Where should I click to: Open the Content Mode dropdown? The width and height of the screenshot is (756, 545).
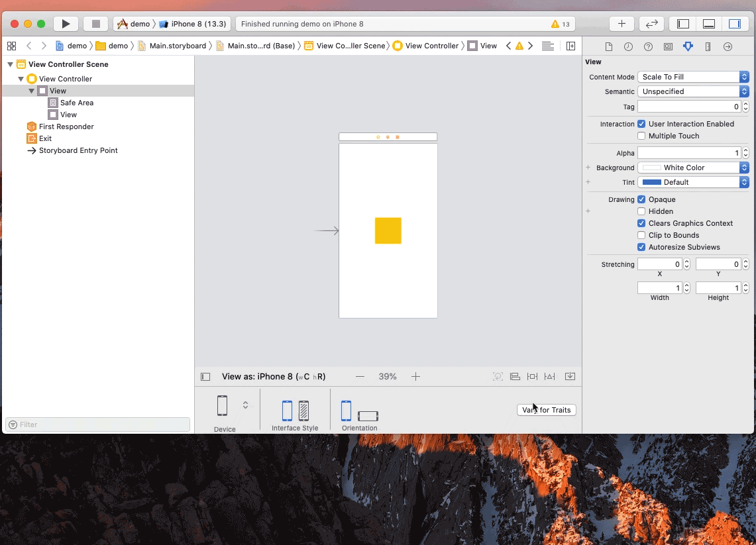click(693, 77)
